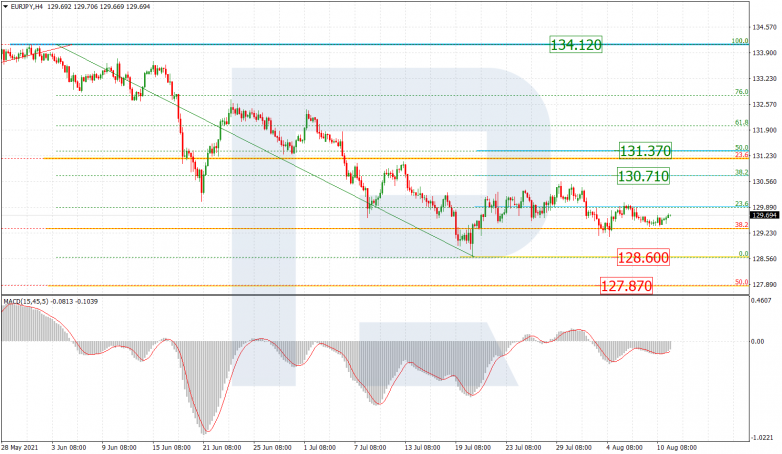Screen dimensions: 782x454
Task: Click the 3 Jun 08:00 time label
Action: [69, 448]
